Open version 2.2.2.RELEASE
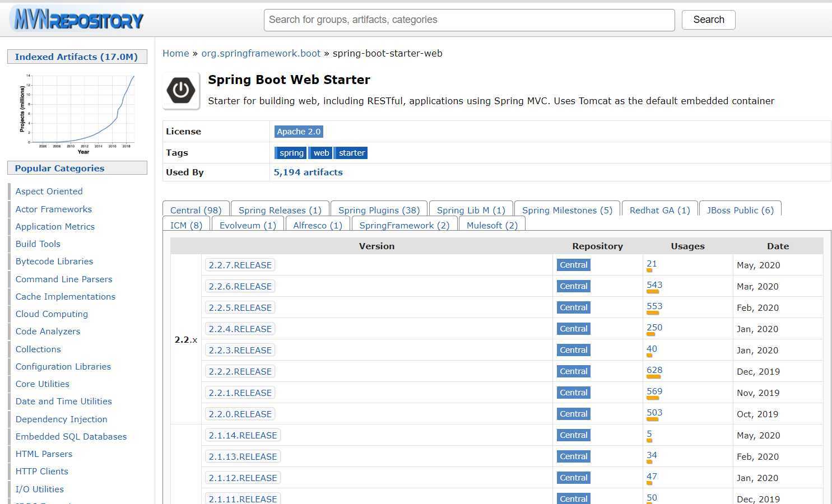Image resolution: width=832 pixels, height=504 pixels. tap(240, 371)
